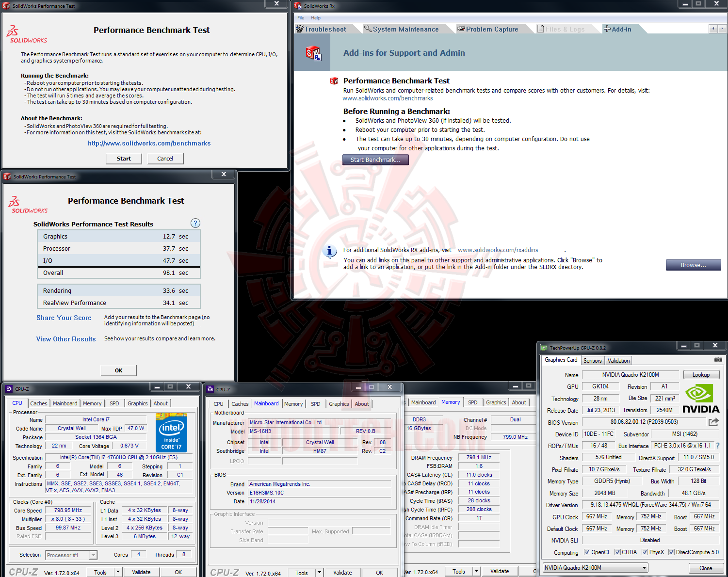
Task: Click the Browse... button in SolidWorks Rx
Action: coord(693,265)
